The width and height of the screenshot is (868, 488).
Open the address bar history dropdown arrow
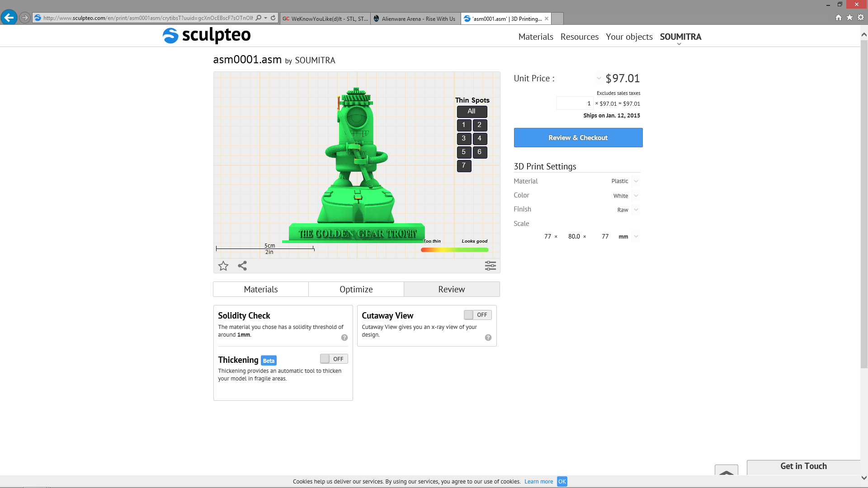[x=266, y=18]
